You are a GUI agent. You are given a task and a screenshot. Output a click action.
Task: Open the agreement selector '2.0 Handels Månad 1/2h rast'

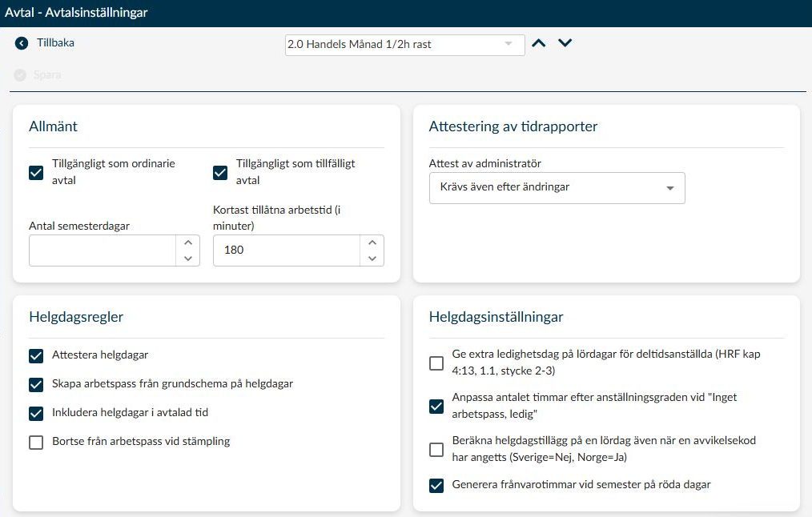[405, 45]
